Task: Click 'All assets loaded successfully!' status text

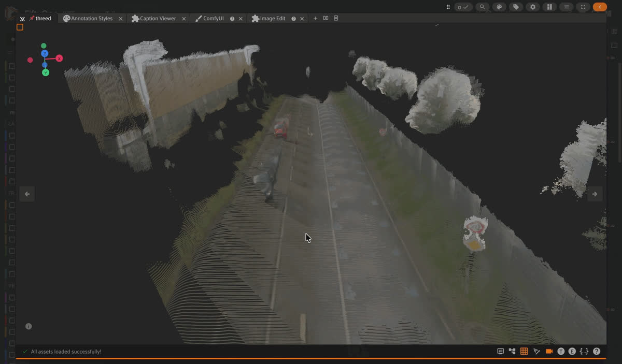Action: point(66,352)
